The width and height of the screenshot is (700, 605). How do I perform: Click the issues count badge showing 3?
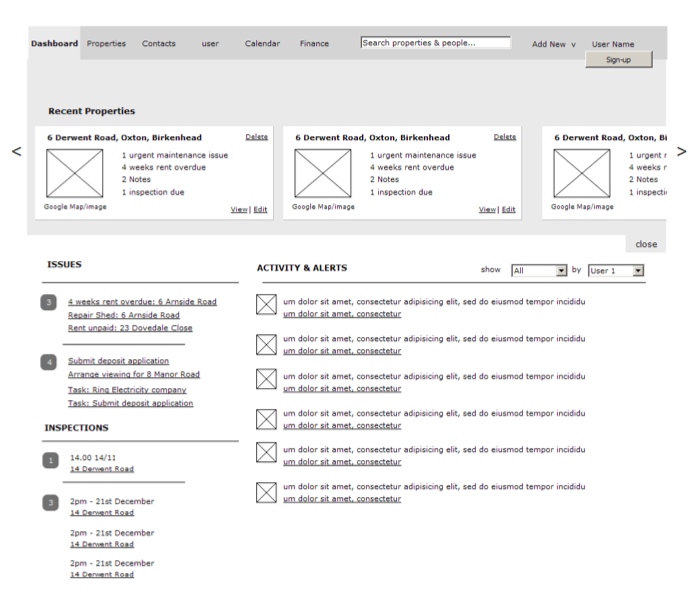tap(49, 302)
